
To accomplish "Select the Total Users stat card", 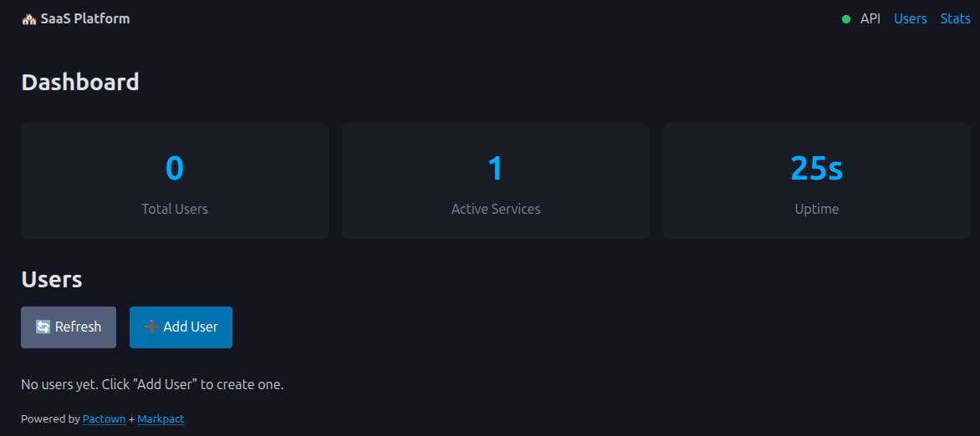I will [175, 181].
